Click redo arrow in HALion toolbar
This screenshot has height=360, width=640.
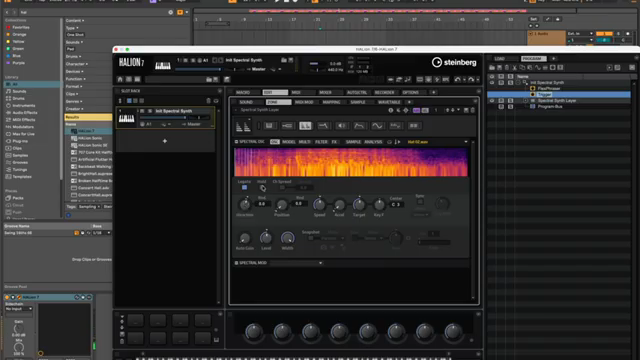(x=471, y=79)
